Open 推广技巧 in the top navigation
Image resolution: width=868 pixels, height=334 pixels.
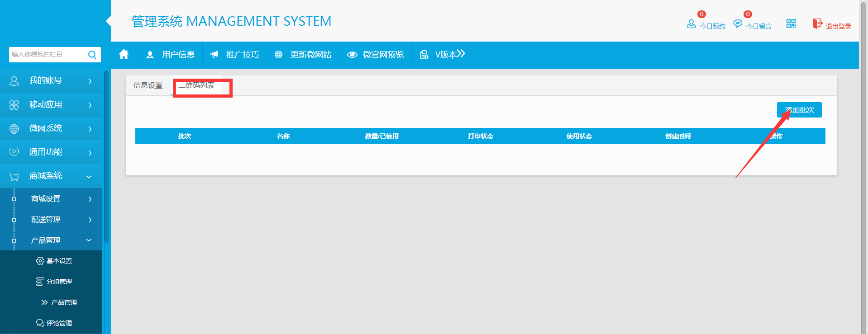pos(243,55)
